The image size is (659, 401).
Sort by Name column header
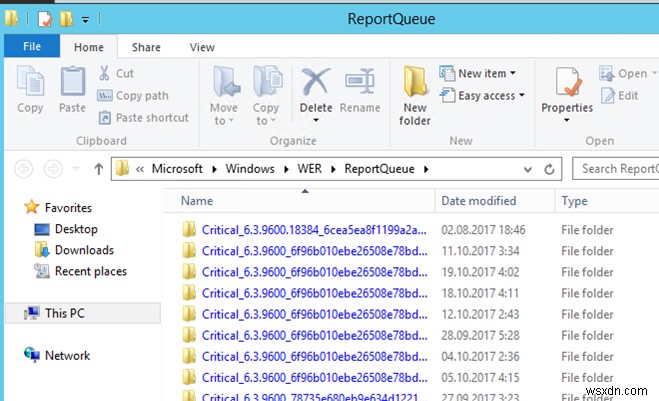click(299, 201)
